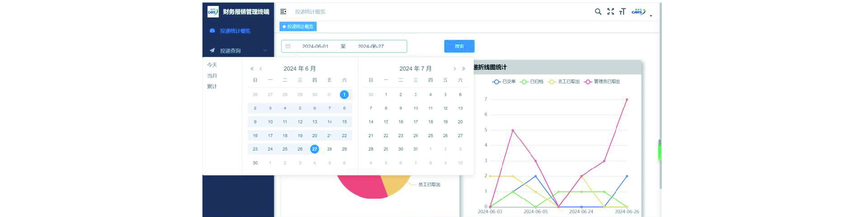Image resolution: width=868 pixels, height=217 pixels.
Task: Collapse the sidebar with hamburger icon
Action: [x=283, y=11]
